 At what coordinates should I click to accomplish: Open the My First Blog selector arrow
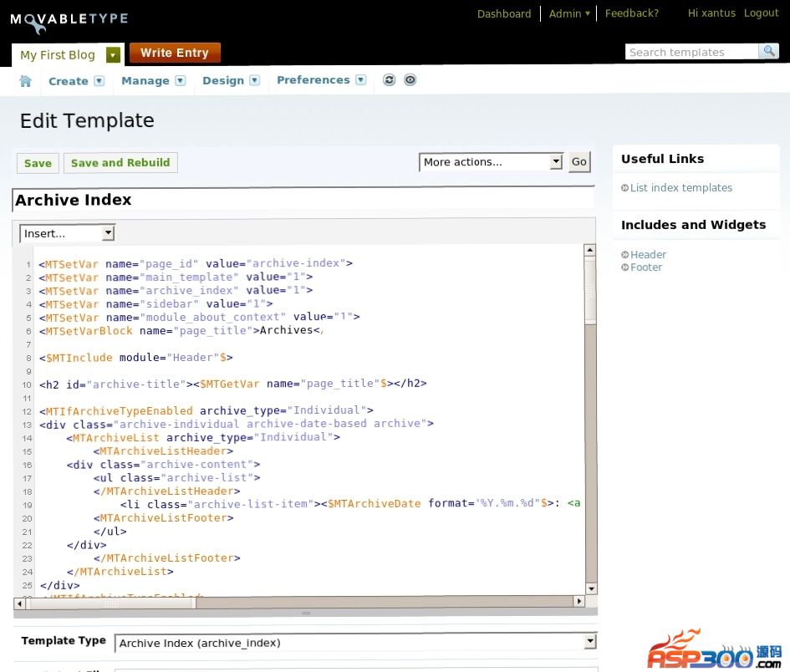pos(113,55)
